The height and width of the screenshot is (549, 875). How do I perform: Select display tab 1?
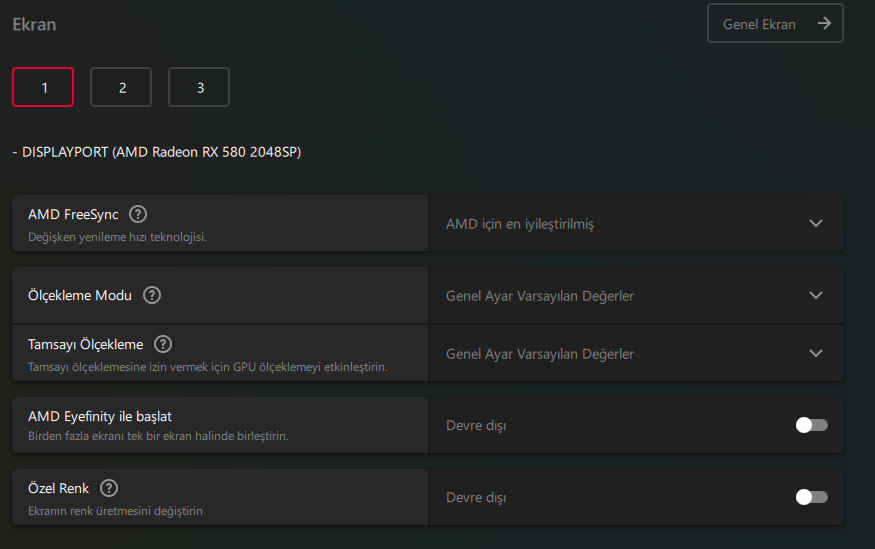[43, 87]
